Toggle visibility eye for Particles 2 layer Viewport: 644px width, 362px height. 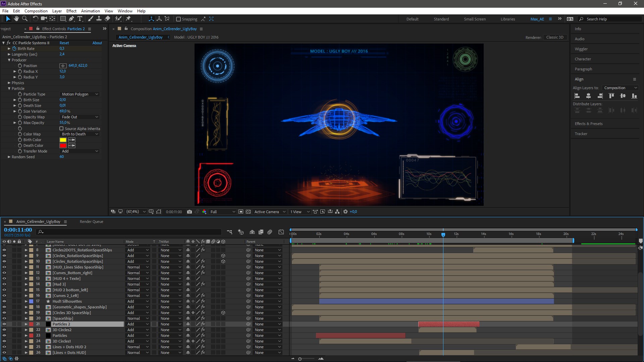[4, 324]
